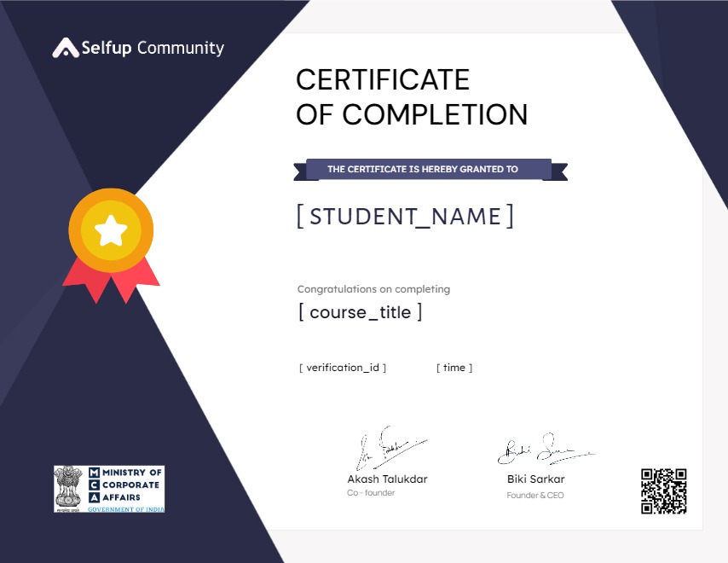Viewport: 728px width, 563px height.
Task: Click the QR code in the corner
Action: [x=664, y=491]
